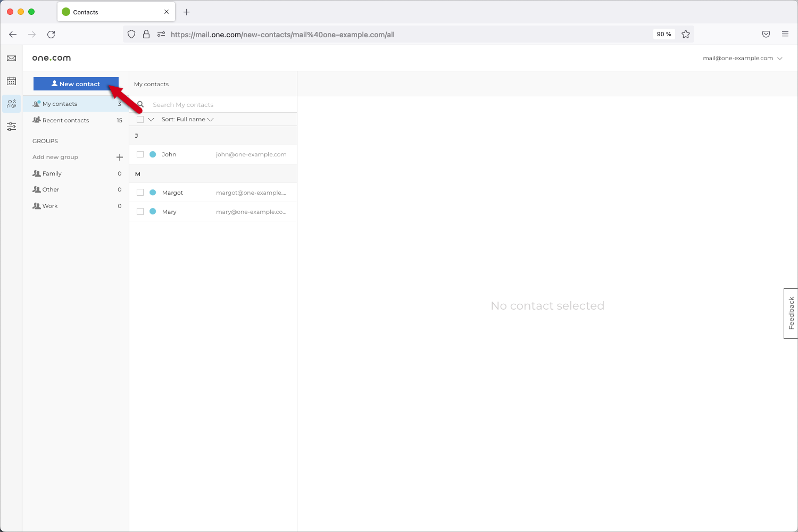Viewport: 798px width, 532px height.
Task: Tick the checkbox next to Mary
Action: (x=140, y=212)
